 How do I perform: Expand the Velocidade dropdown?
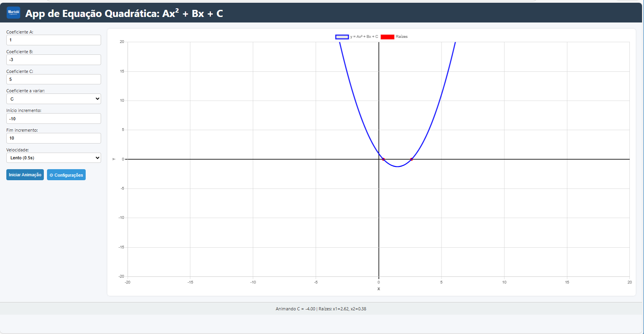54,158
